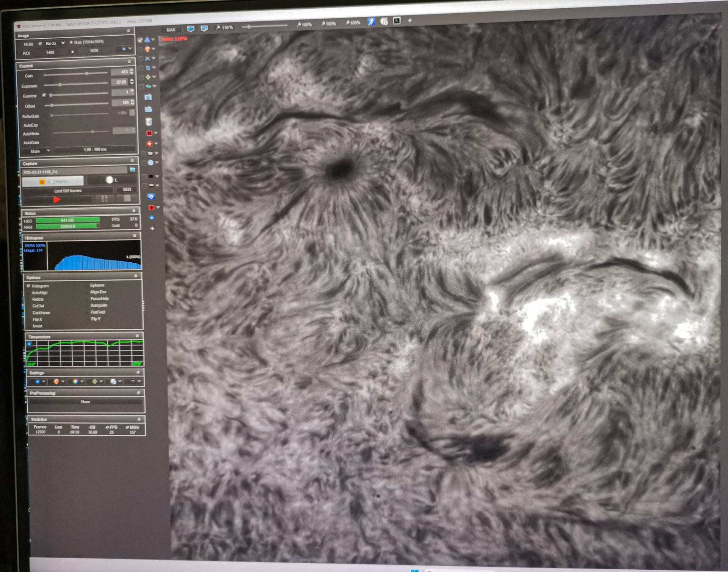Click the round blue wheel icon in the vertical toolbar
Viewport: 728px width, 572px height.
pos(151,163)
